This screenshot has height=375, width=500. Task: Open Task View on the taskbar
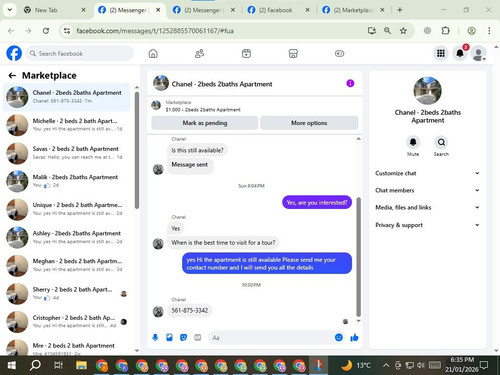[58, 365]
